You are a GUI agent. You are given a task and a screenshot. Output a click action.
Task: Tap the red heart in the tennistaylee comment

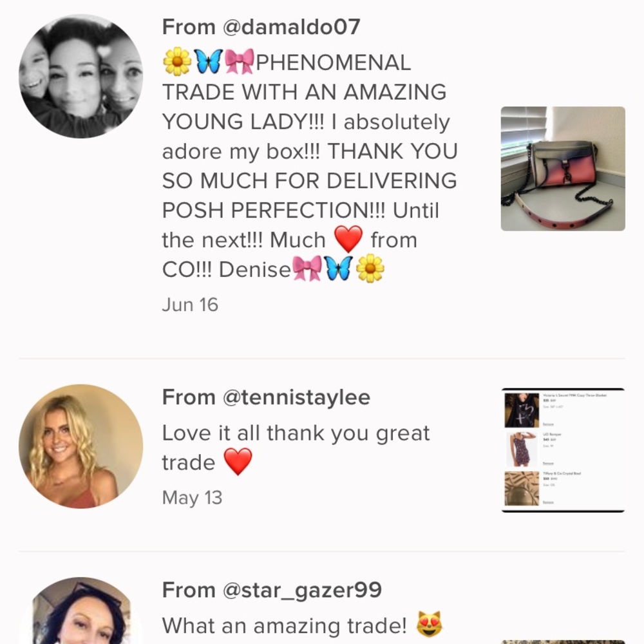(238, 462)
